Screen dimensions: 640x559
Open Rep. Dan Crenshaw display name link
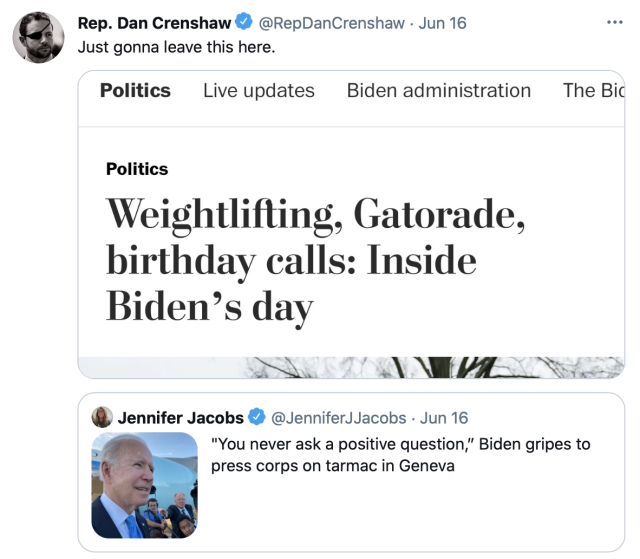coord(154,22)
